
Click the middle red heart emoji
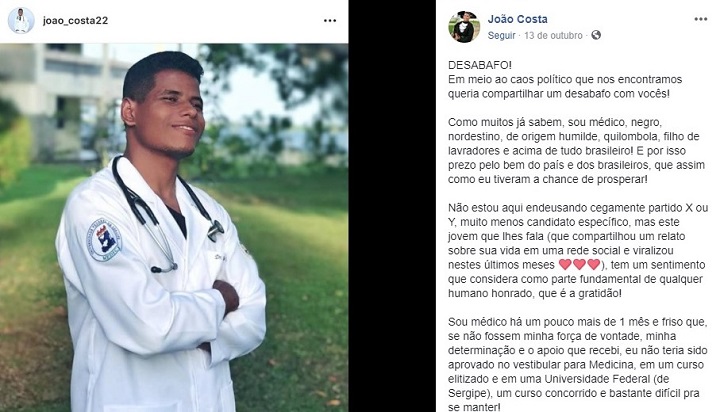(x=579, y=265)
